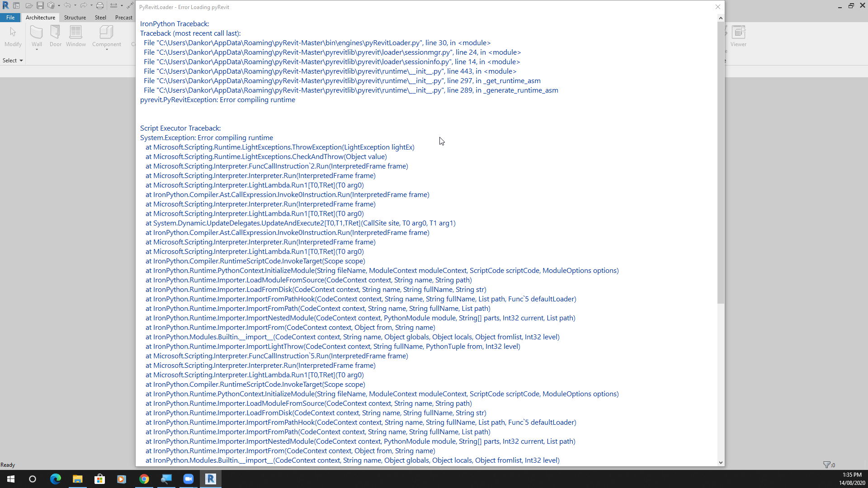This screenshot has width=868, height=488.
Task: Click the Viewer icon in the ribbon
Action: coord(738,36)
